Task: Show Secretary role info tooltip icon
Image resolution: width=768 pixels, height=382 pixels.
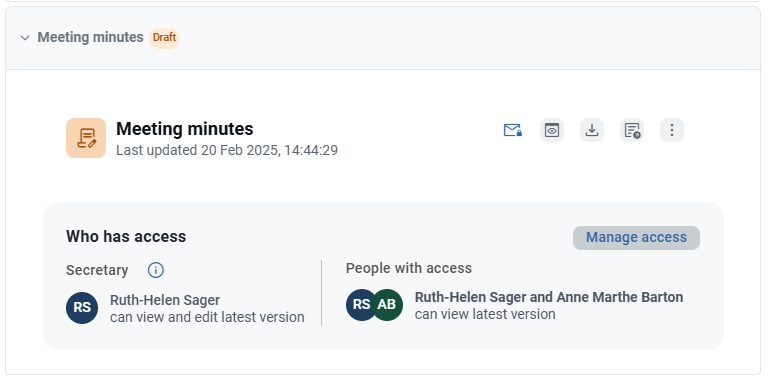Action: click(x=156, y=270)
